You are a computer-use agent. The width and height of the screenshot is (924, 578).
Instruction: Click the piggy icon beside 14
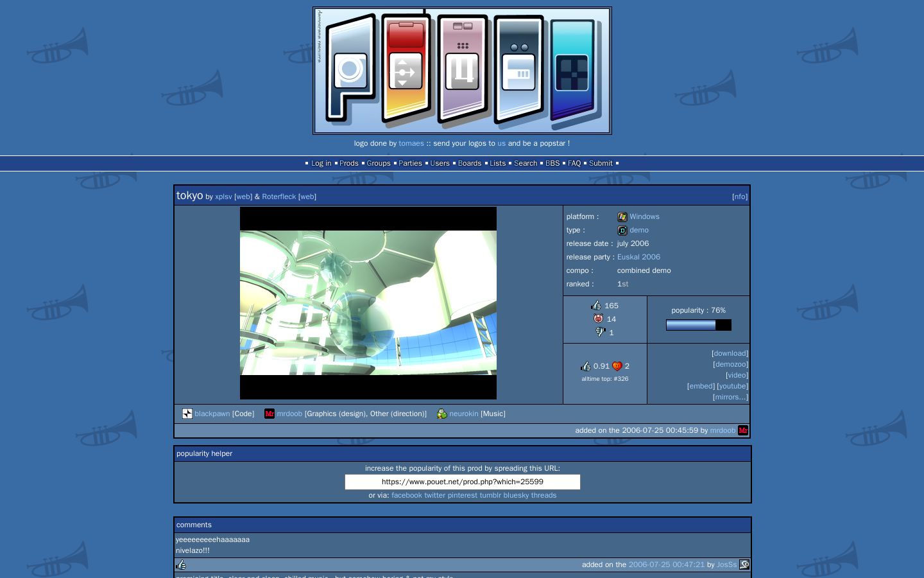pyautogui.click(x=599, y=319)
